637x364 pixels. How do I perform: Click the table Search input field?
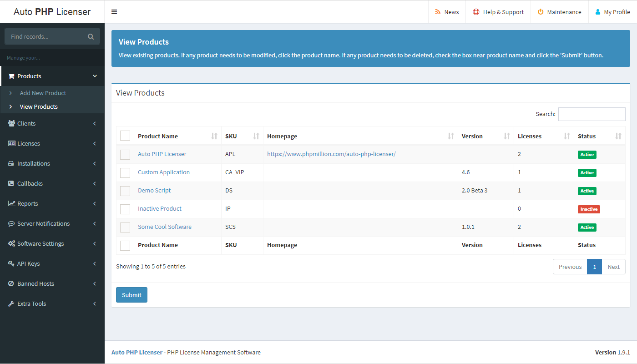coord(591,114)
